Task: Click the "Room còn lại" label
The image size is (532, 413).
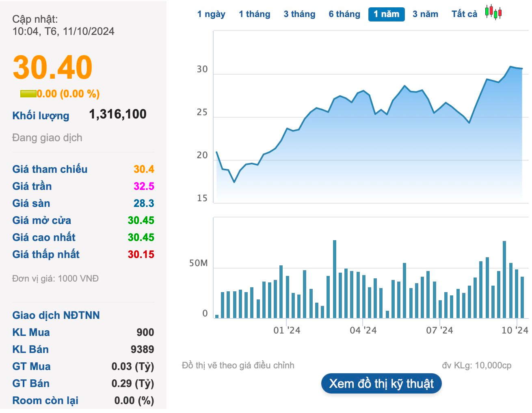Action: click(x=45, y=400)
